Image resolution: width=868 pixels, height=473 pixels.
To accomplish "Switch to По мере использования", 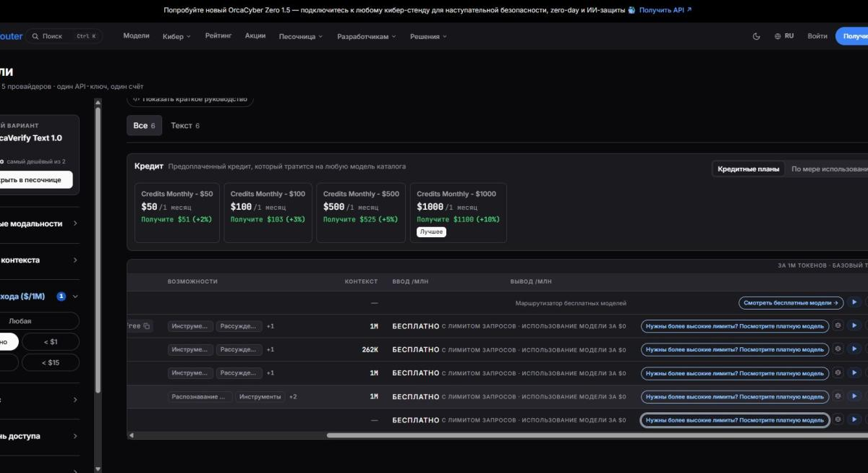I will point(829,169).
